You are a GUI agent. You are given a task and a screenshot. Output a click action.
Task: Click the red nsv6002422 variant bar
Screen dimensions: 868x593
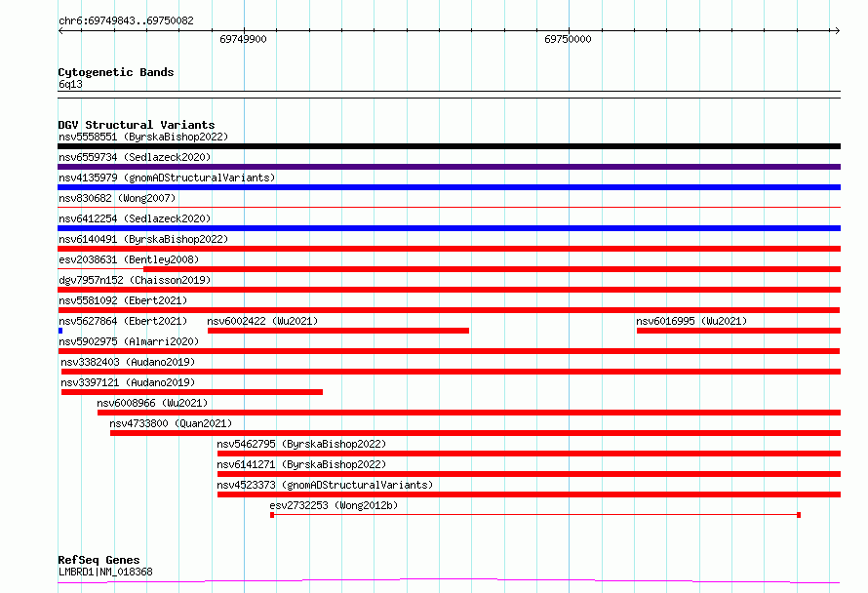click(338, 331)
